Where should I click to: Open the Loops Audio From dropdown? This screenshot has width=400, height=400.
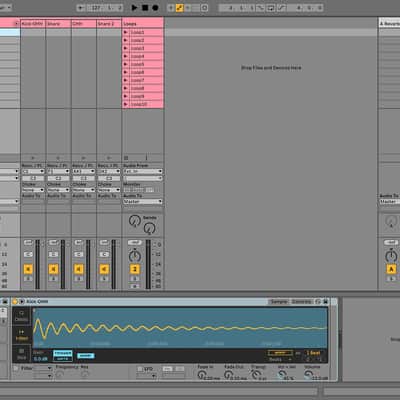[x=143, y=171]
